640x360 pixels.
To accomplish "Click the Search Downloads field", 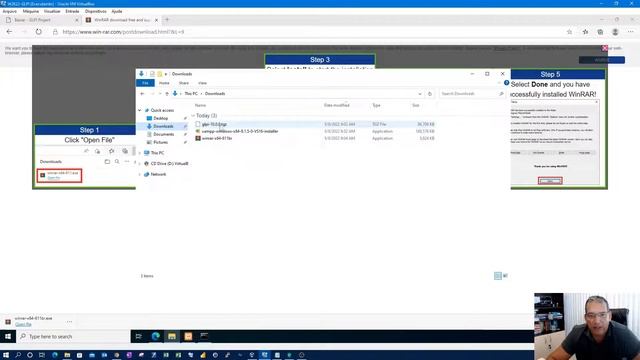I will 471,93.
